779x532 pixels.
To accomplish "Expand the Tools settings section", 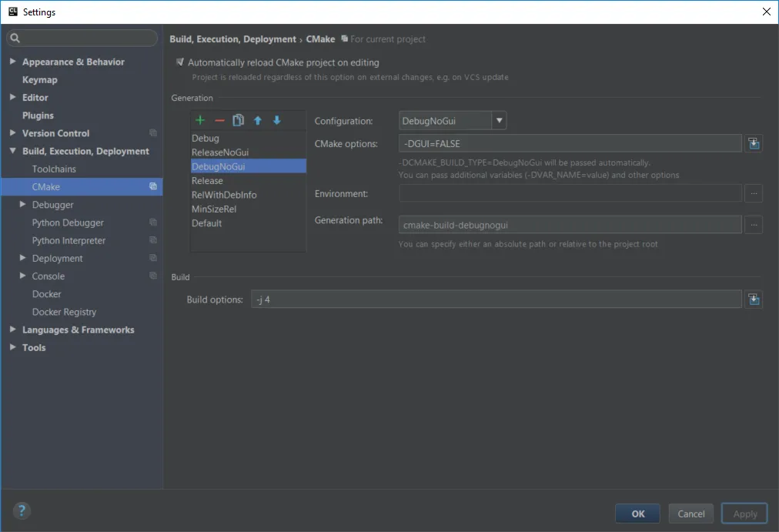I will pos(12,347).
